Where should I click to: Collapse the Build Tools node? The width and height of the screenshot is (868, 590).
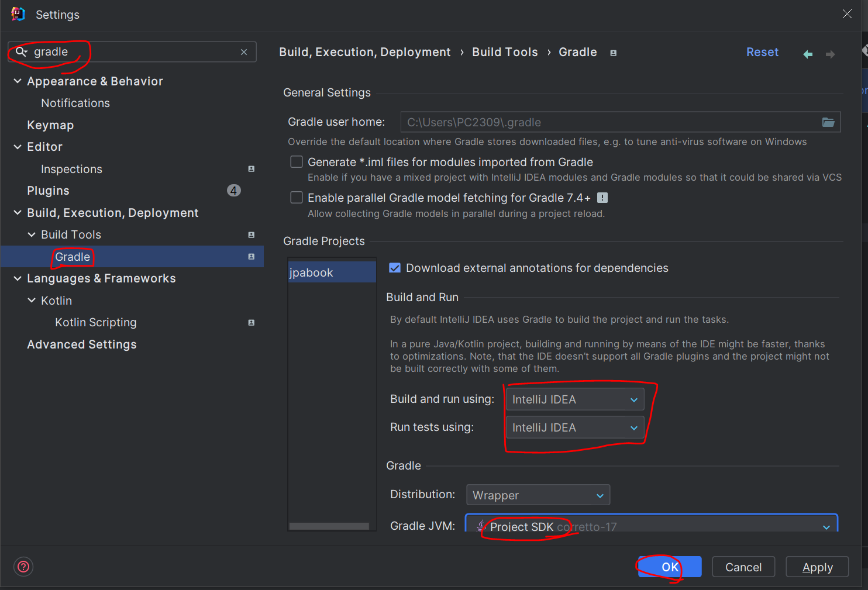[x=32, y=234]
